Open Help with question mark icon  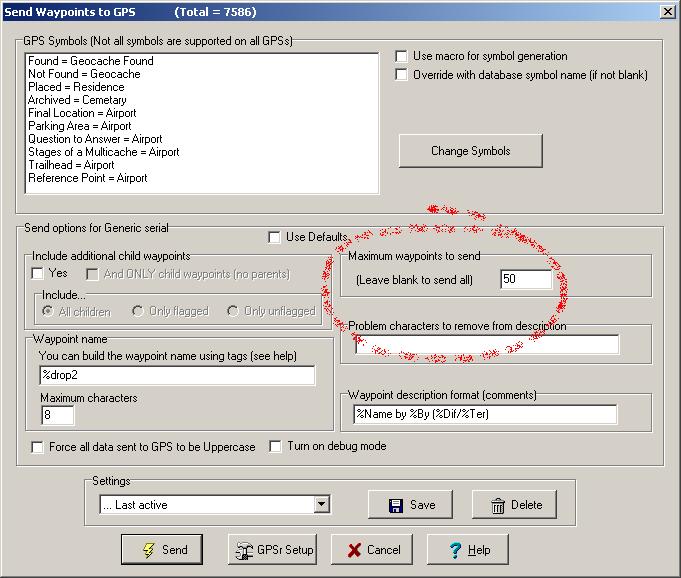(x=467, y=549)
